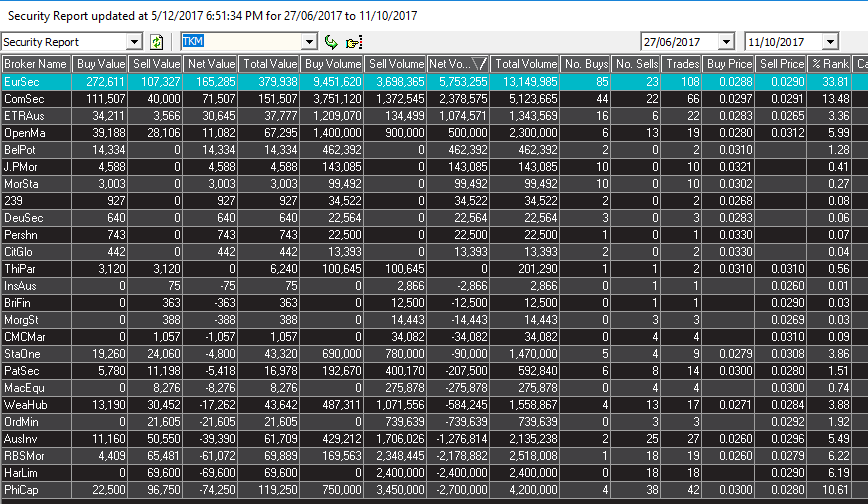Sort by Buy Price column header
The image size is (868, 504).
pos(728,64)
